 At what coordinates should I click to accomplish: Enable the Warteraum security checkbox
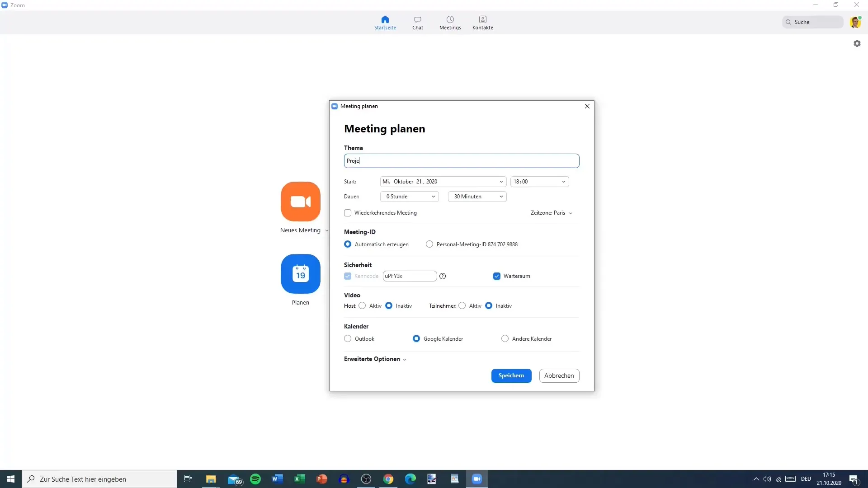496,276
